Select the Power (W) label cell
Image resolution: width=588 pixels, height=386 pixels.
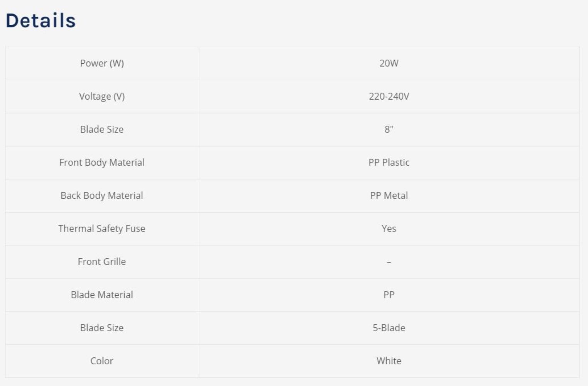click(102, 63)
